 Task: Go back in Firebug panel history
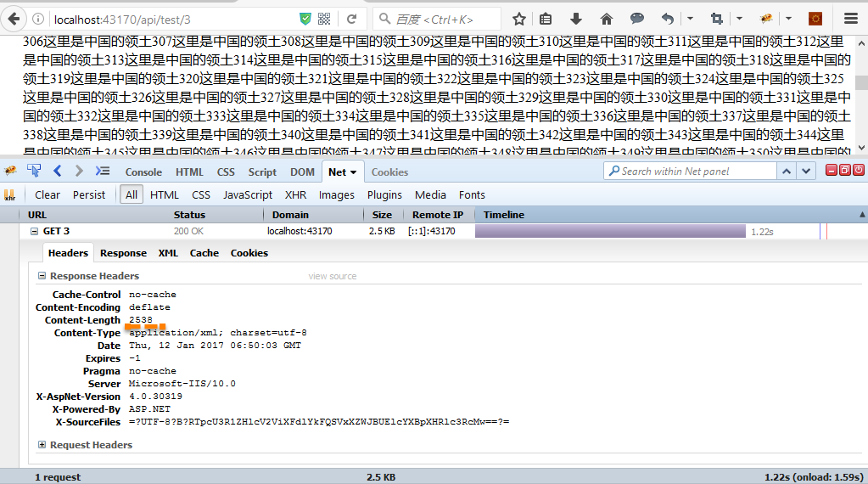(58, 172)
